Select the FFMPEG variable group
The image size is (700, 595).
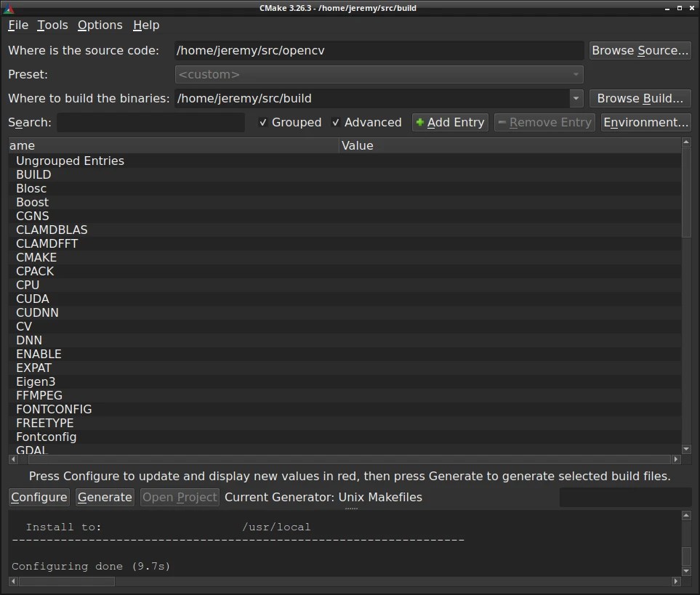click(x=39, y=395)
